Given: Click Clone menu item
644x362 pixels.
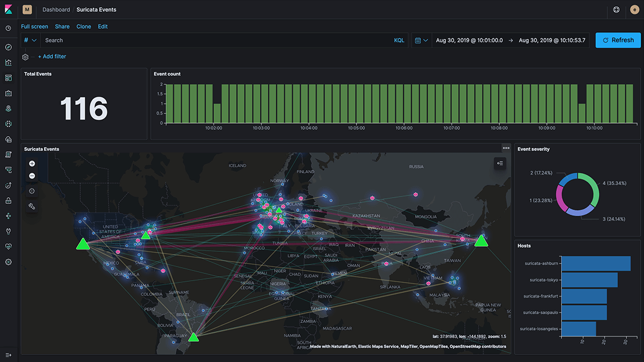Looking at the screenshot, I should click(x=84, y=27).
